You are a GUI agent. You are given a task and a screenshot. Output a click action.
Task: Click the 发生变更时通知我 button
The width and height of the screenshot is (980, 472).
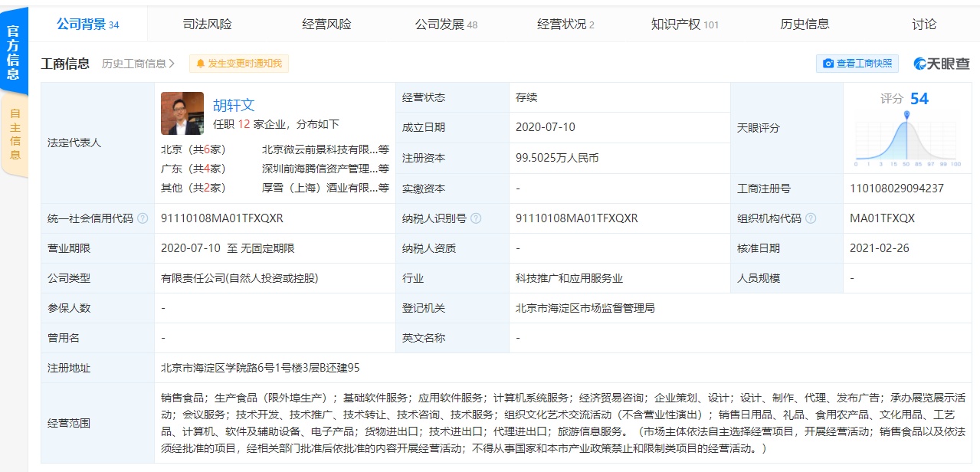239,64
